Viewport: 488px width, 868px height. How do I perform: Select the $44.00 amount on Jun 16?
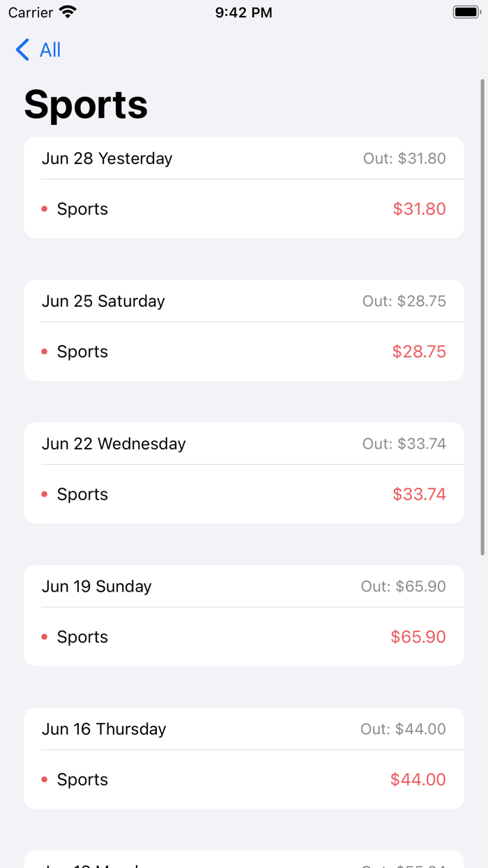pyautogui.click(x=418, y=779)
